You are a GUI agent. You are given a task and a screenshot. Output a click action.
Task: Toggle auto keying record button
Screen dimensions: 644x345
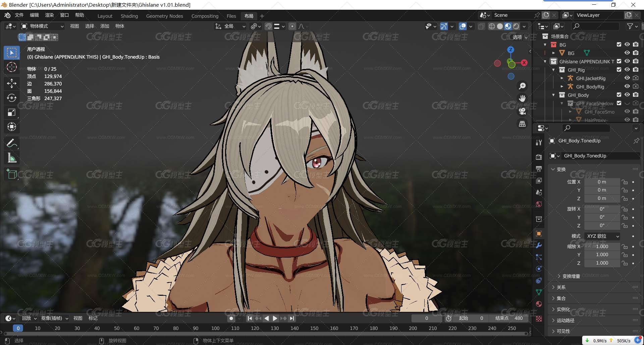231,319
